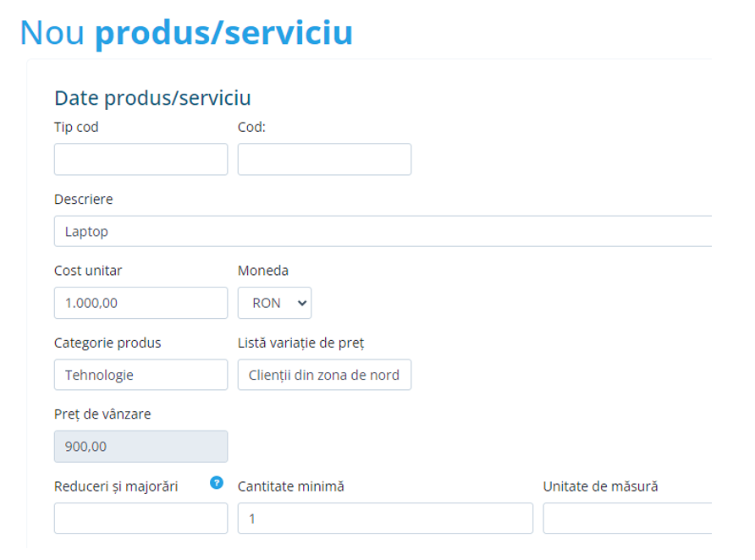Click the Cost unitar label text
Viewport: 755px width, 560px height.
tap(89, 272)
